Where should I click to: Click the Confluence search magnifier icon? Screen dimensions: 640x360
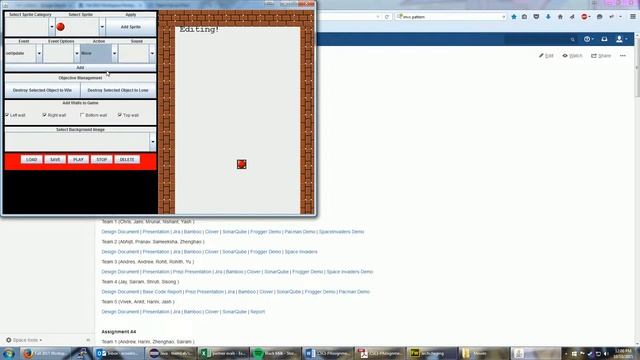[573, 39]
